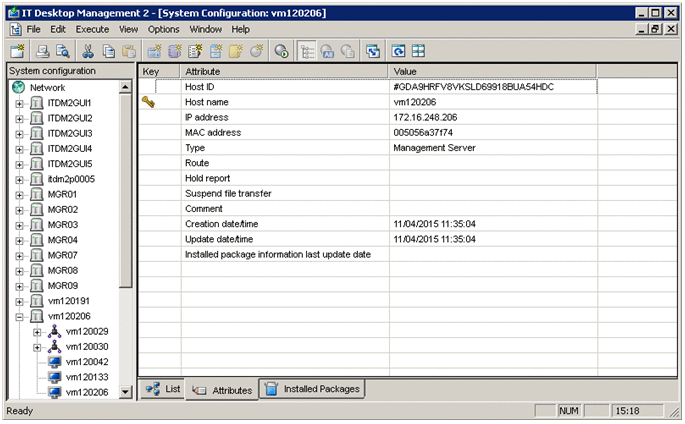Select vm120042 in the tree
685x424 pixels.
pos(86,362)
